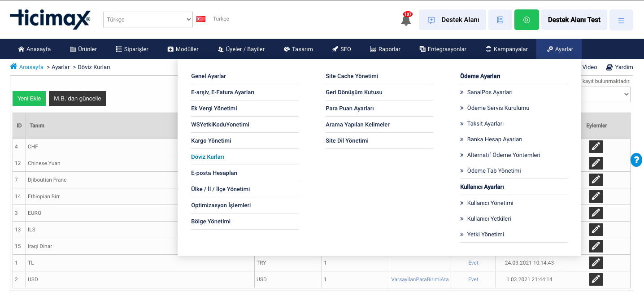644x296 pixels.
Task: Edit the Djiboutian Franc row pencil icon
Action: coord(596,180)
